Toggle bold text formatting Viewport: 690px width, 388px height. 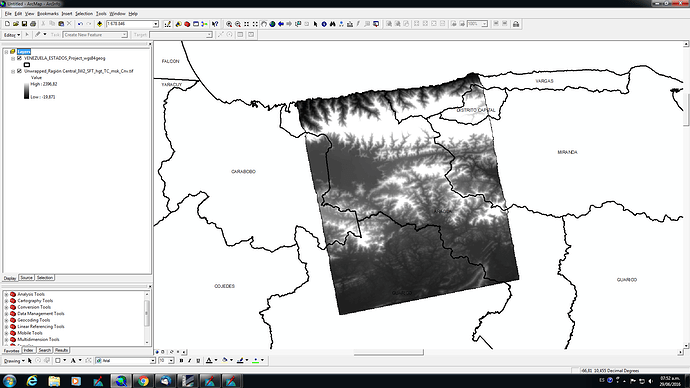point(181,360)
